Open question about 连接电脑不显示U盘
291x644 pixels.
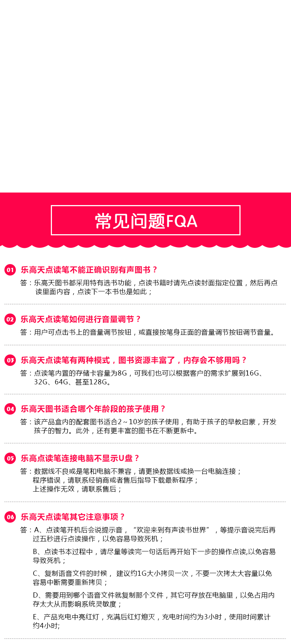point(80,458)
